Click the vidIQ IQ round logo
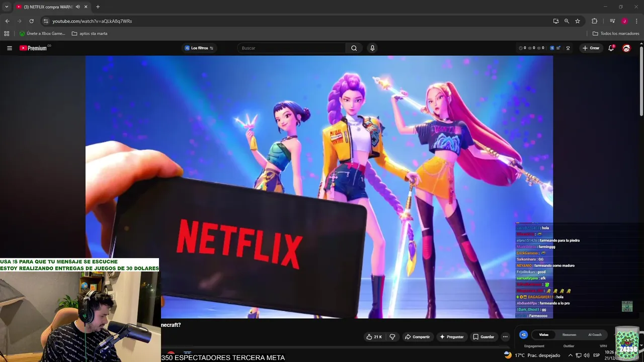This screenshot has height=362, width=644. point(523,335)
